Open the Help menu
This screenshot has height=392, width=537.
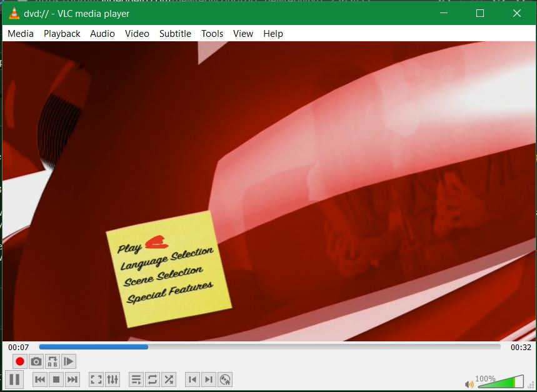pos(273,34)
